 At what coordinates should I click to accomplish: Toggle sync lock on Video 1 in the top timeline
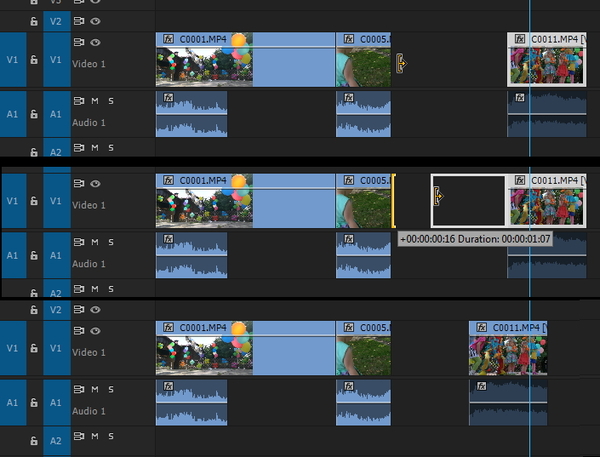coord(79,43)
